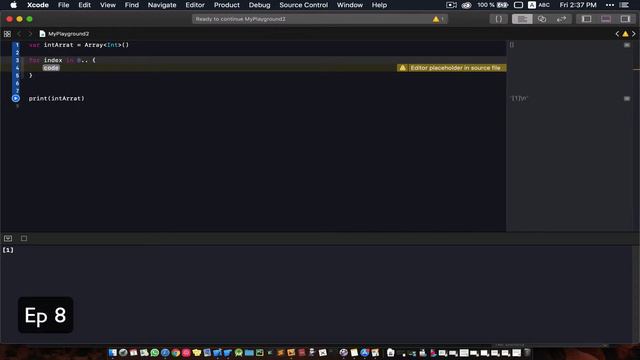Select the Standard editor layout button
Viewport: 640px width, 360px height.
click(x=522, y=19)
